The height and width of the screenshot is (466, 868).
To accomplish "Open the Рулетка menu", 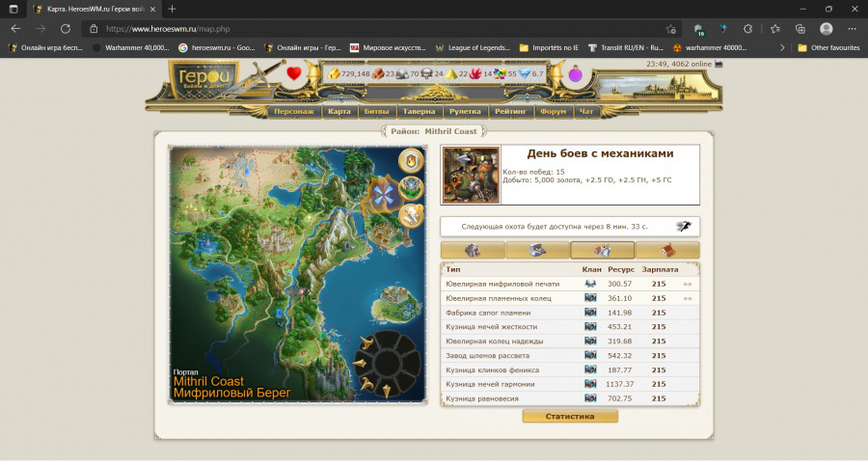I will 465,111.
